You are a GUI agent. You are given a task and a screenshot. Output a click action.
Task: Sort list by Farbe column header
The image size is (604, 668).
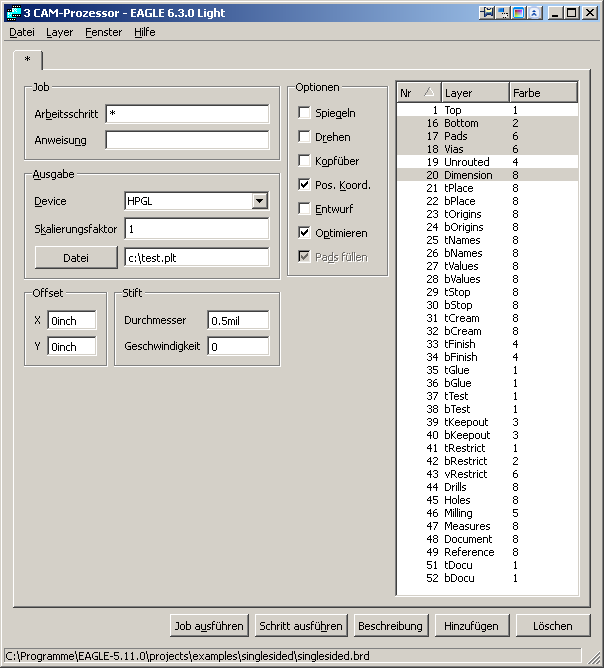tap(544, 92)
